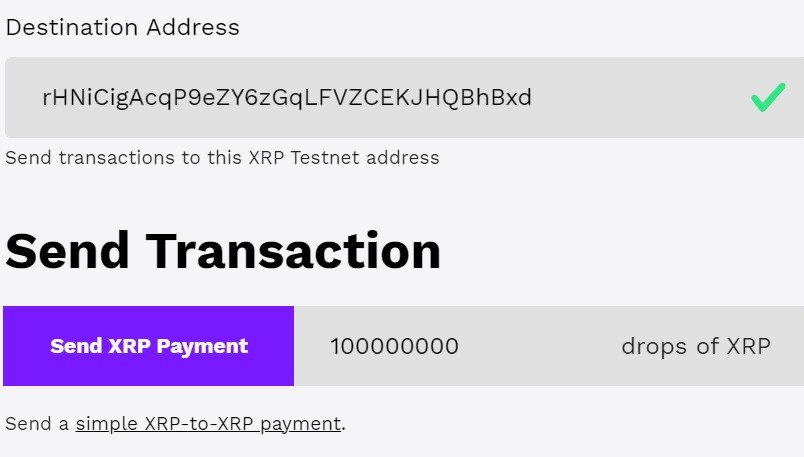Select the rHNiCigAcqP9eZY6zGqLFVZCEKJHQBhBxd address text
Image resolution: width=804 pixels, height=457 pixels.
point(287,97)
